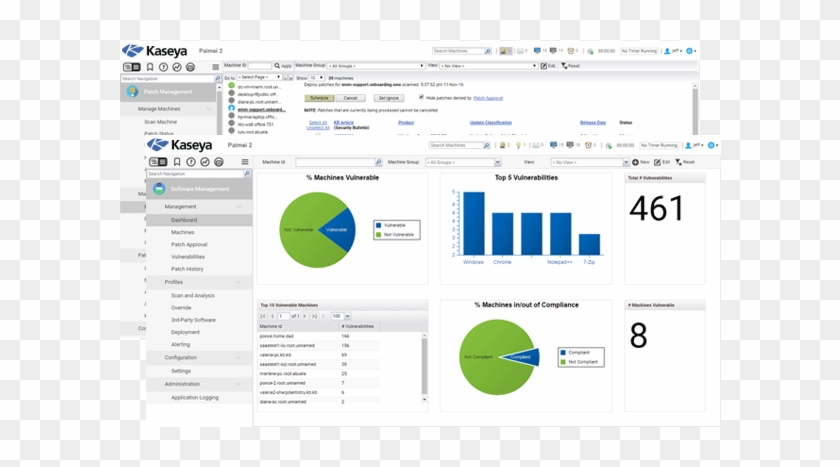This screenshot has height=467, width=840.
Task: Click the blue help globe icon, front header
Action: [711, 145]
